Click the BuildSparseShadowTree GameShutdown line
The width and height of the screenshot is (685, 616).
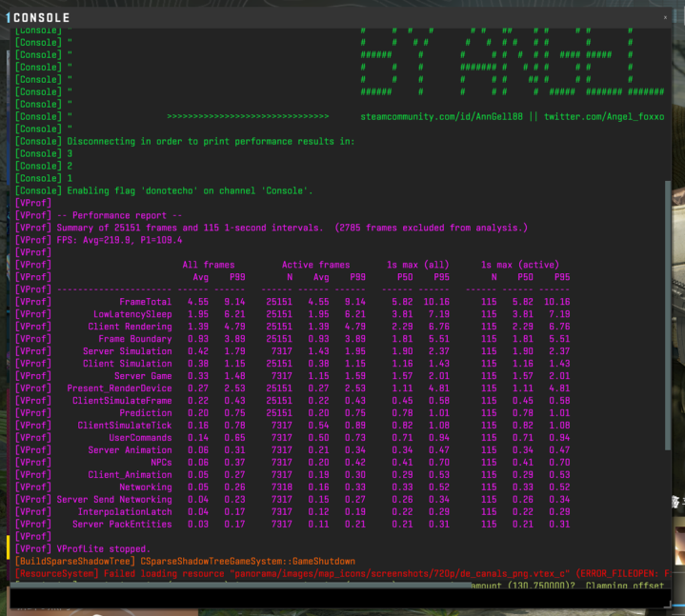(186, 562)
